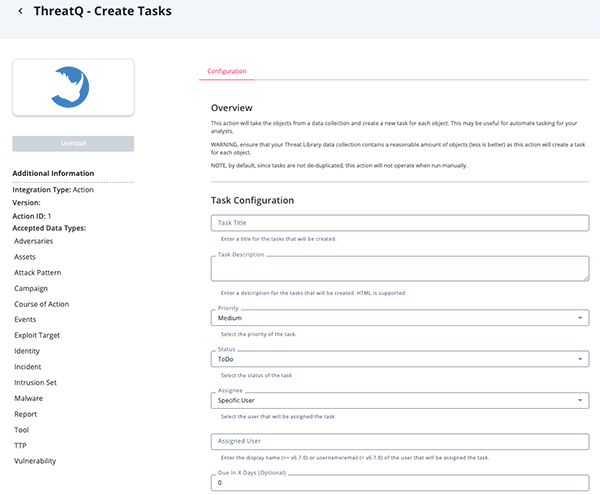Select the Vulnerability data type text

pyautogui.click(x=35, y=461)
